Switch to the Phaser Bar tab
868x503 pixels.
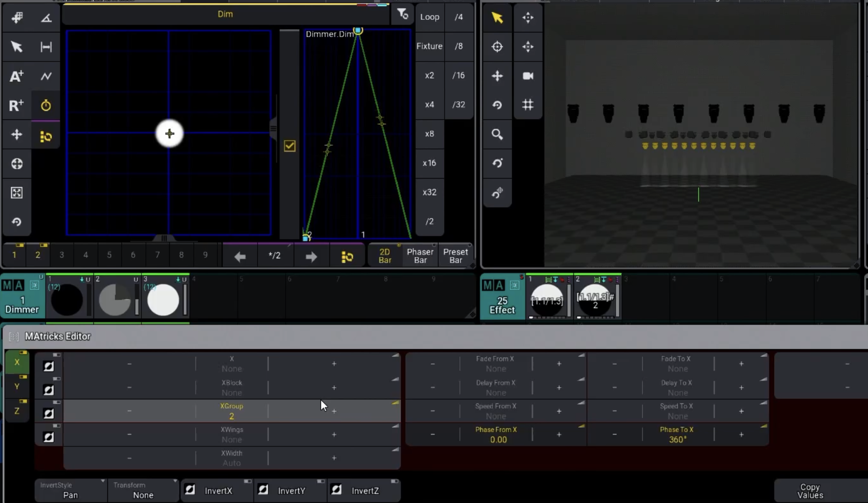pos(420,256)
